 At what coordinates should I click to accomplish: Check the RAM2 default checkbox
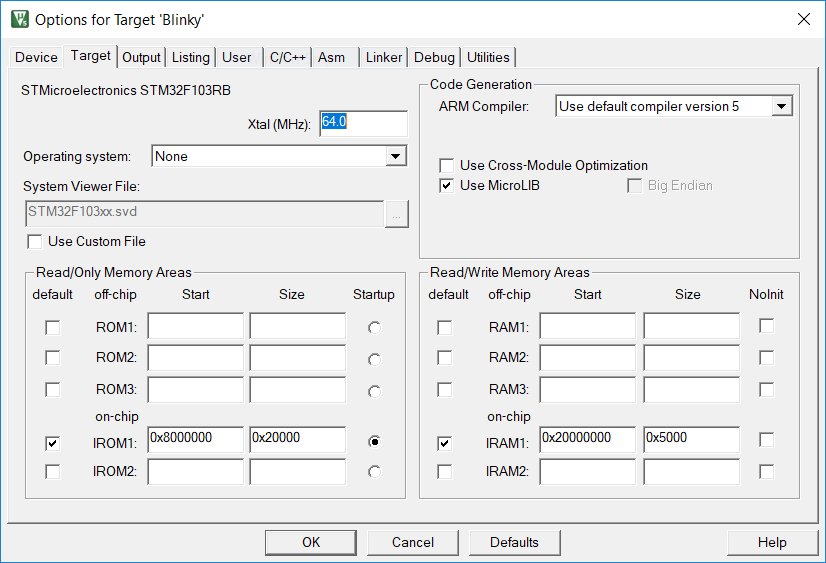[445, 358]
